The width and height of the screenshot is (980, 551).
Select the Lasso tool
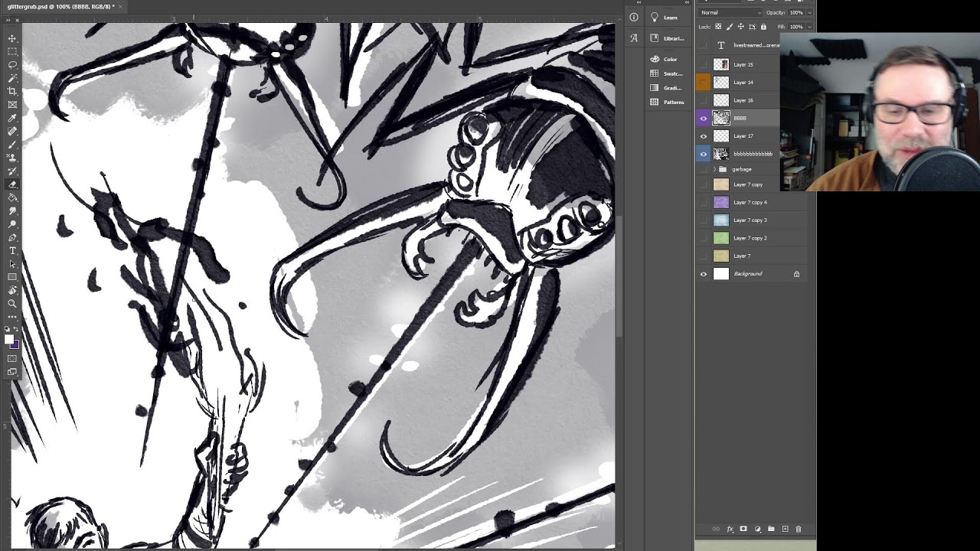coord(12,65)
